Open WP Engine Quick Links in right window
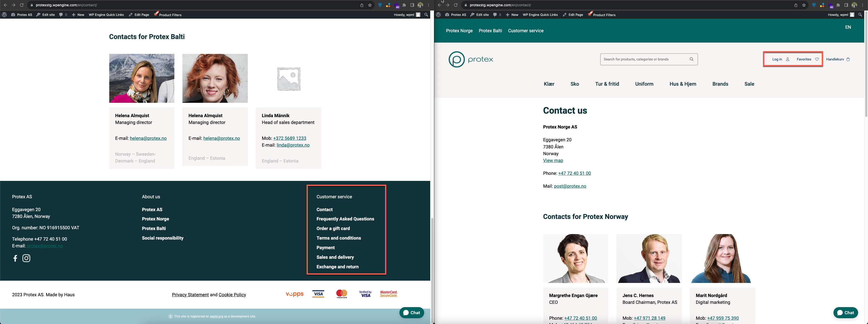This screenshot has height=324, width=868. point(540,15)
